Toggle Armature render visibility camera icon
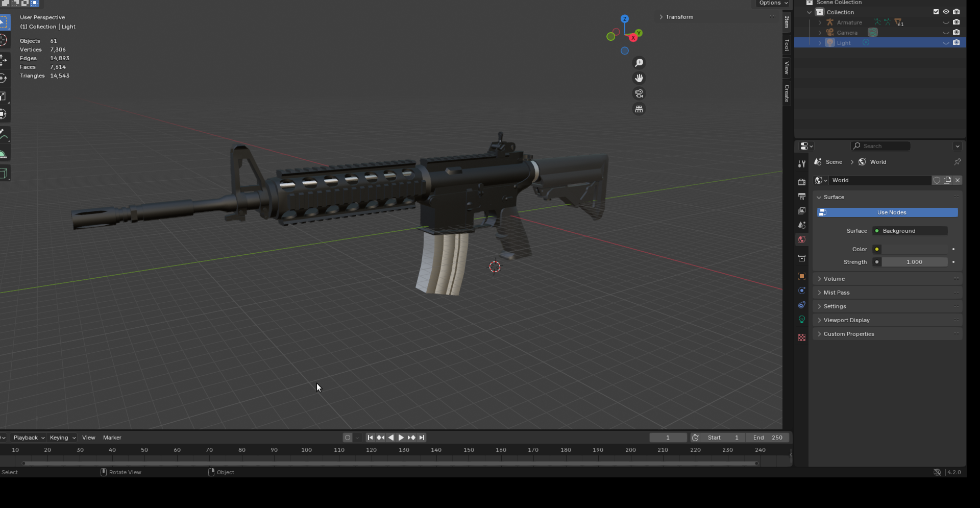Screen dimensions: 980x508 pyautogui.click(x=956, y=22)
